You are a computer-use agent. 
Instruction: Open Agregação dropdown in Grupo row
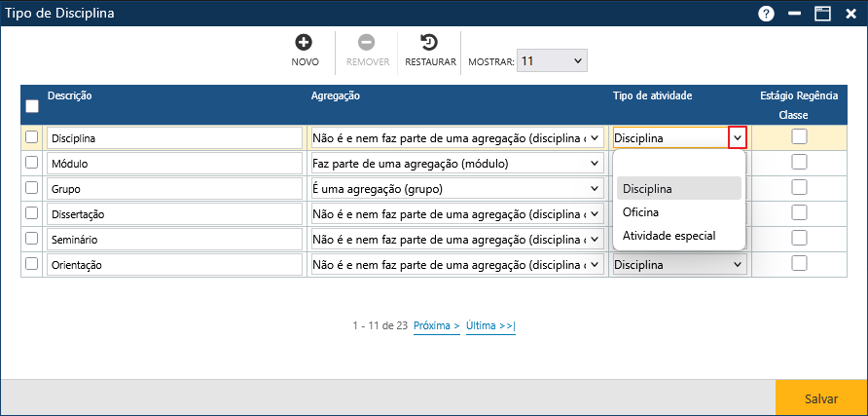456,189
